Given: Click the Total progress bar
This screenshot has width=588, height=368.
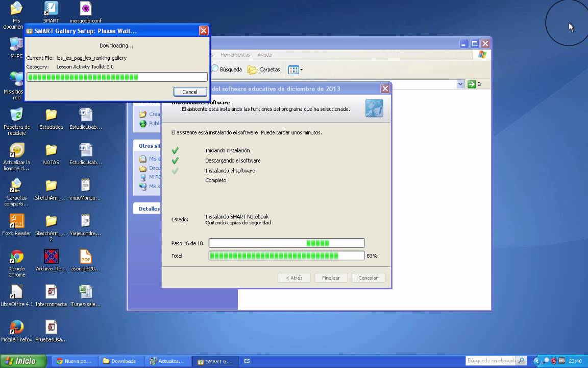Looking at the screenshot, I should tap(286, 256).
